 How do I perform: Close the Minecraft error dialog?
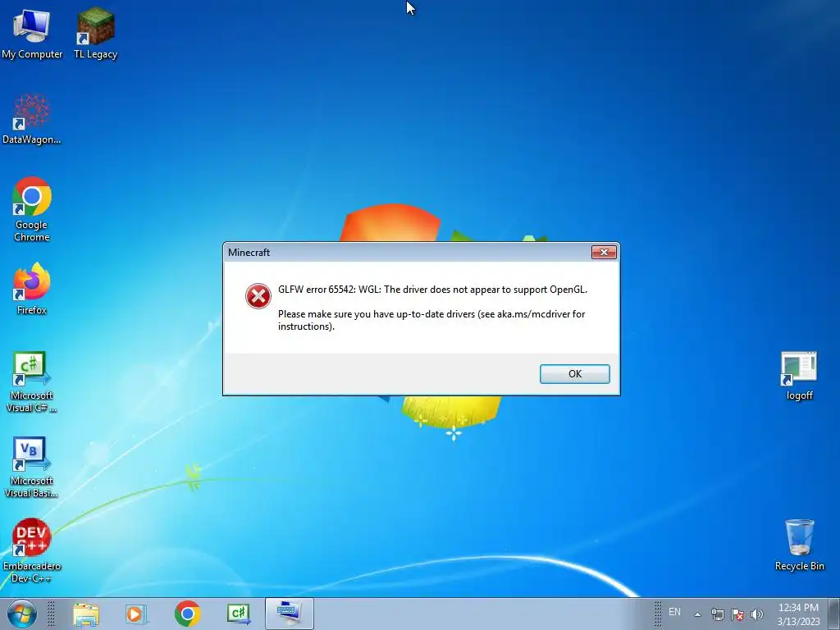click(604, 253)
